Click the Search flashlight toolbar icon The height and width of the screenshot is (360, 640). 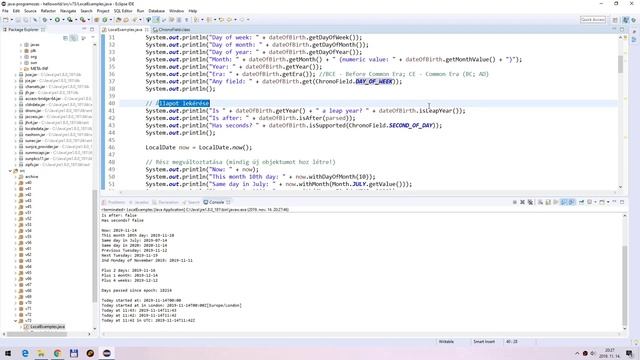click(134, 20)
